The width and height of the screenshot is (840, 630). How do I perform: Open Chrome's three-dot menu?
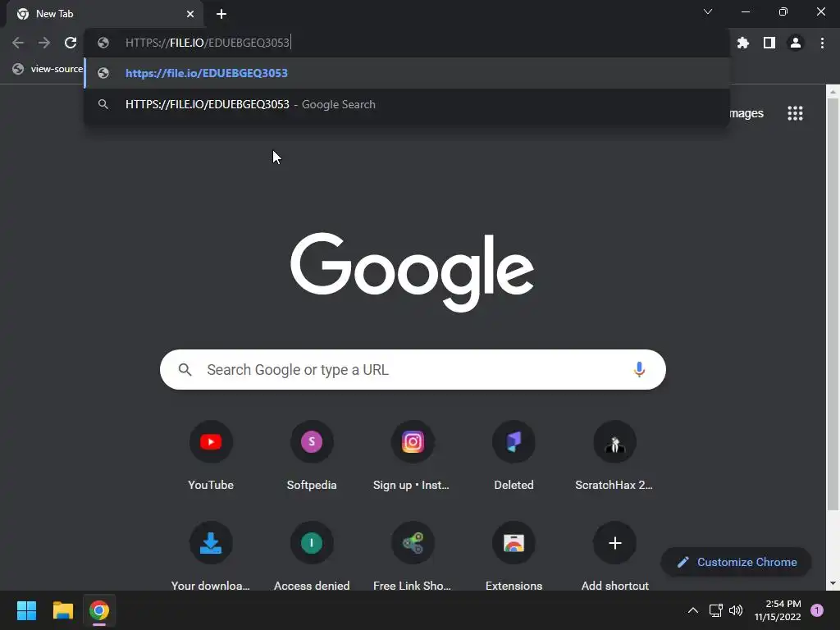[x=822, y=43]
